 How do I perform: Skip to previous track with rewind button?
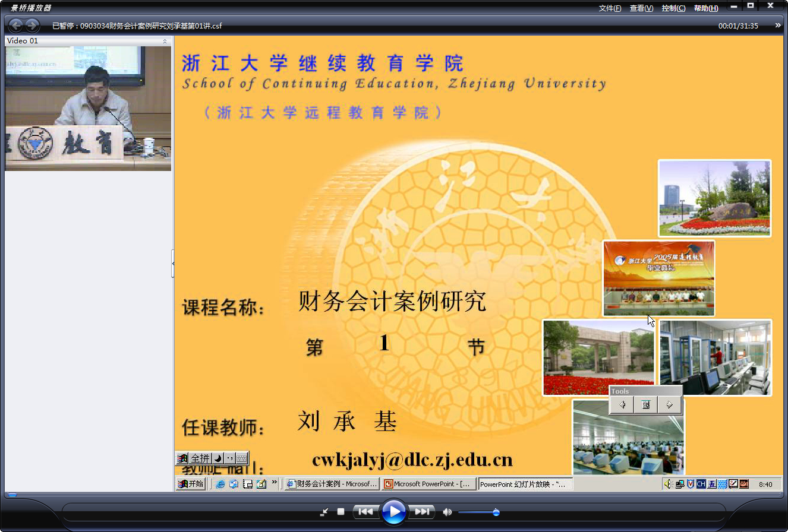365,511
